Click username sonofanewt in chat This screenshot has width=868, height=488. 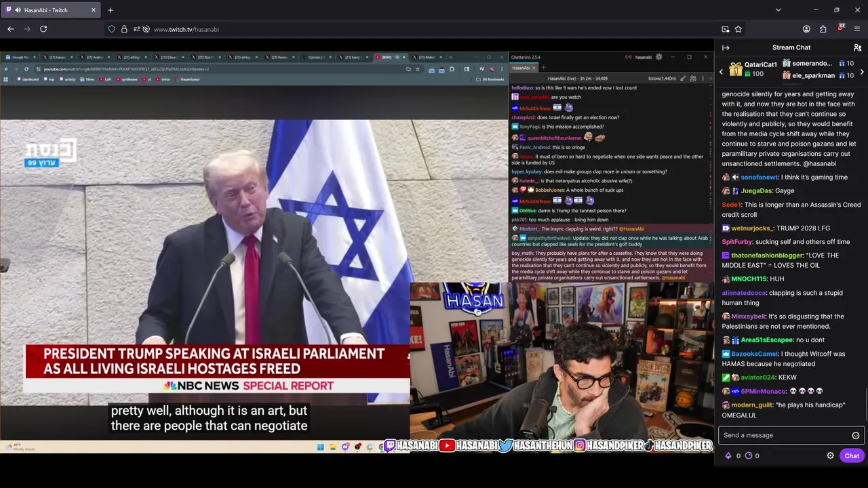coord(759,177)
